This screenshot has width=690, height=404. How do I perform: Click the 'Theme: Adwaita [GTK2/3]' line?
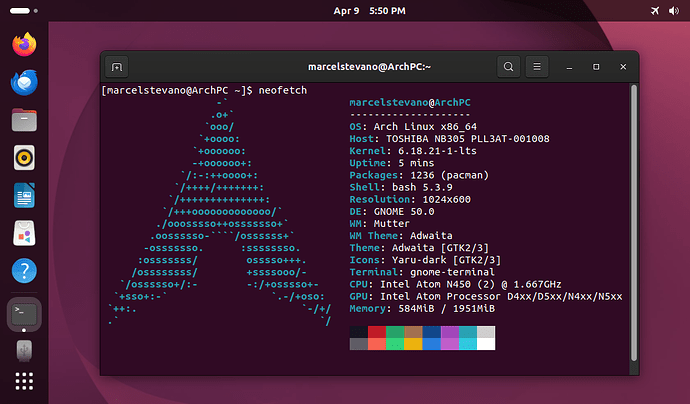pyautogui.click(x=419, y=248)
